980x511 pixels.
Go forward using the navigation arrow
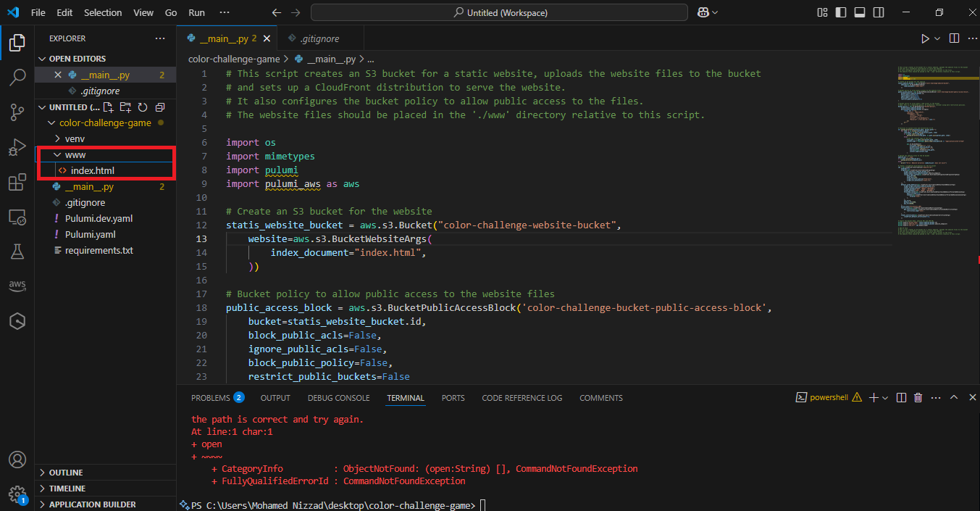point(296,13)
